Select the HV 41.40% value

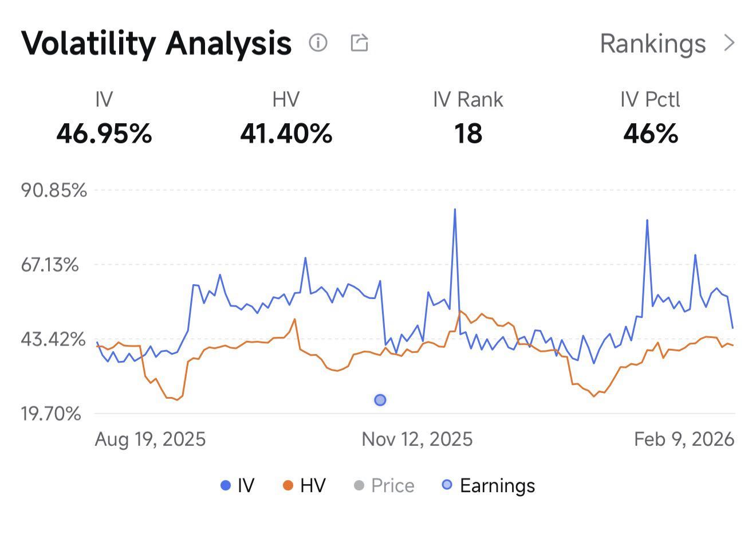point(286,134)
